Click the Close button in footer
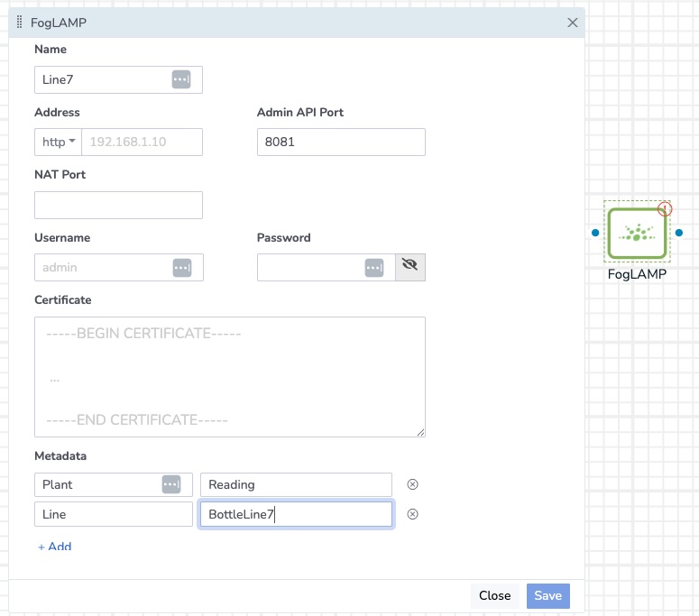Image resolution: width=699 pixels, height=616 pixels. pos(494,595)
